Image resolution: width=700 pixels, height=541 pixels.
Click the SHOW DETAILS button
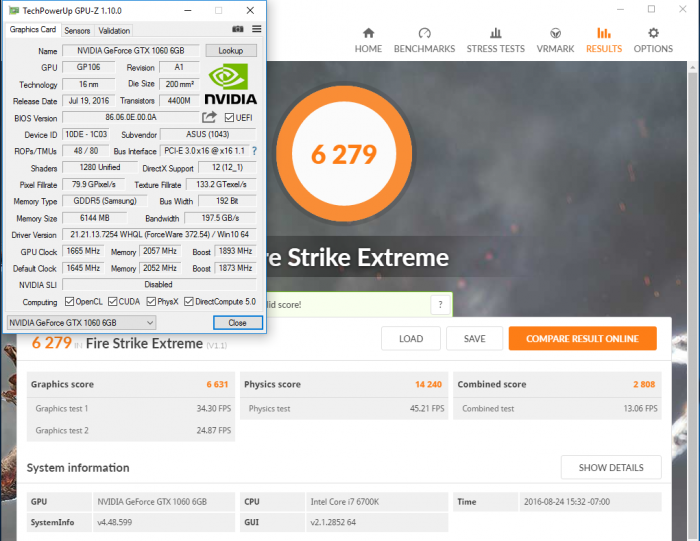click(x=611, y=467)
